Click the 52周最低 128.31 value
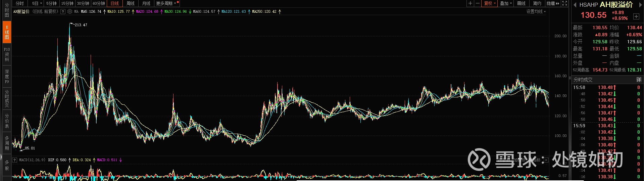The image size is (644, 181). pos(634,70)
